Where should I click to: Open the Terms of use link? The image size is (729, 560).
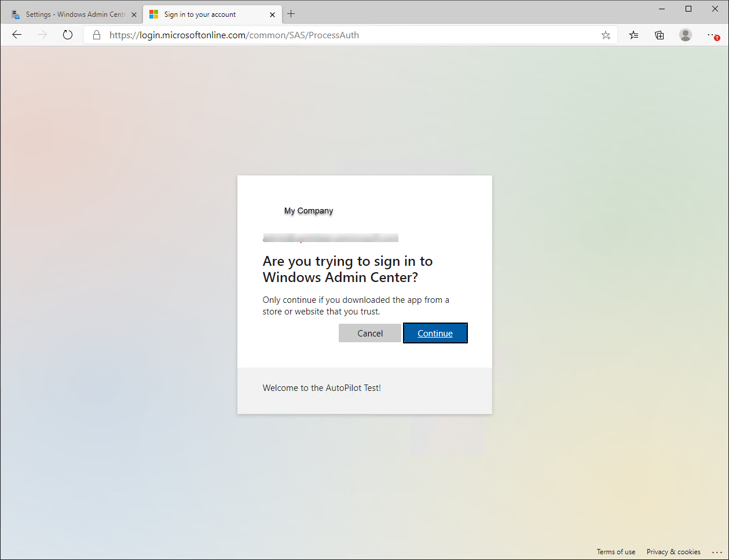coord(616,552)
